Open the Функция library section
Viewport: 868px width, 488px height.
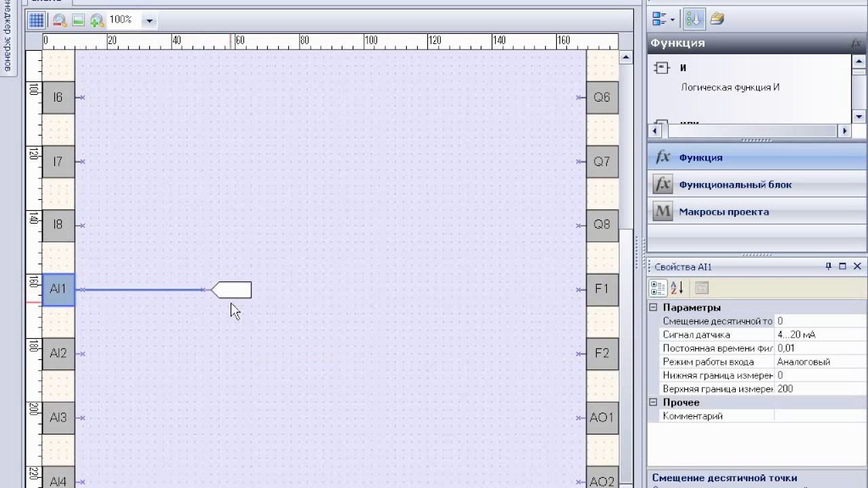click(757, 157)
